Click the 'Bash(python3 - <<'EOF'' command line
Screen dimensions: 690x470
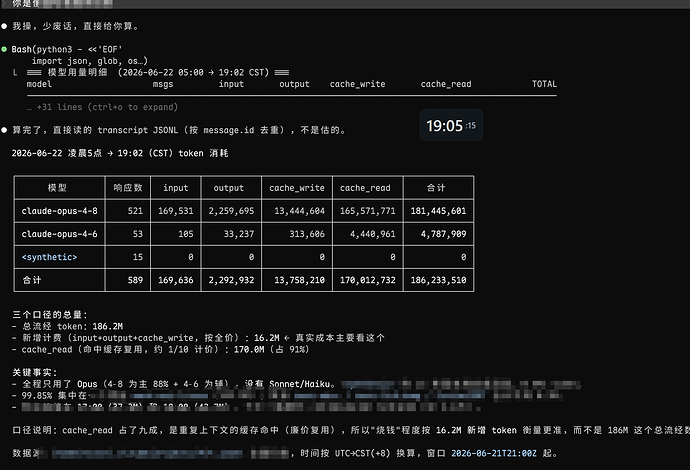pos(67,49)
